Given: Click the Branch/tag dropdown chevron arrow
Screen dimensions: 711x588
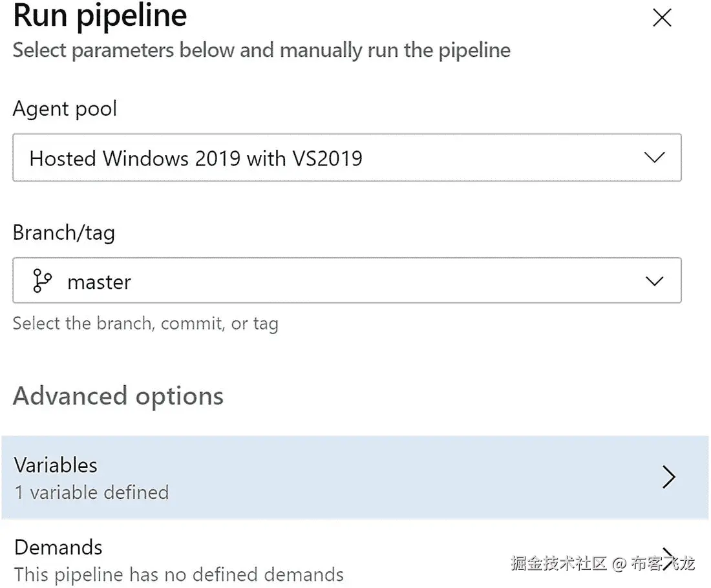Looking at the screenshot, I should (655, 281).
